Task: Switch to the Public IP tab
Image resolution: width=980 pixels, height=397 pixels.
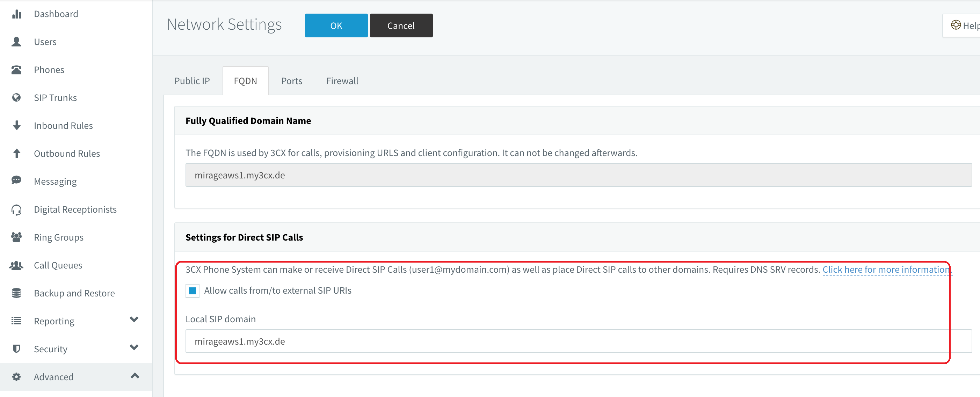Action: coord(192,81)
